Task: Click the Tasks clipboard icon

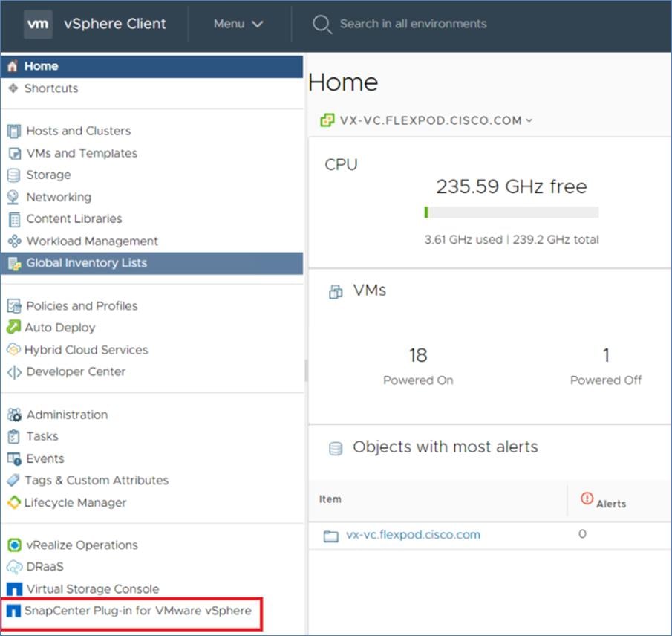Action: pos(13,437)
